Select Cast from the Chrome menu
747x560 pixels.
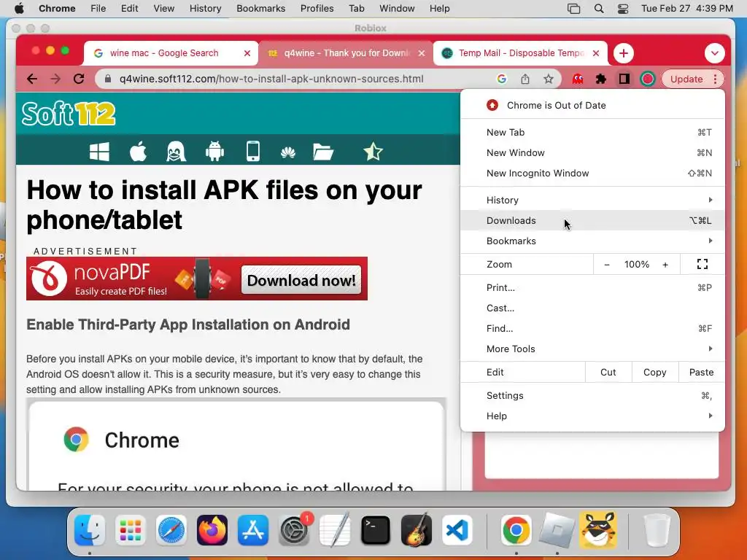[x=592, y=308]
